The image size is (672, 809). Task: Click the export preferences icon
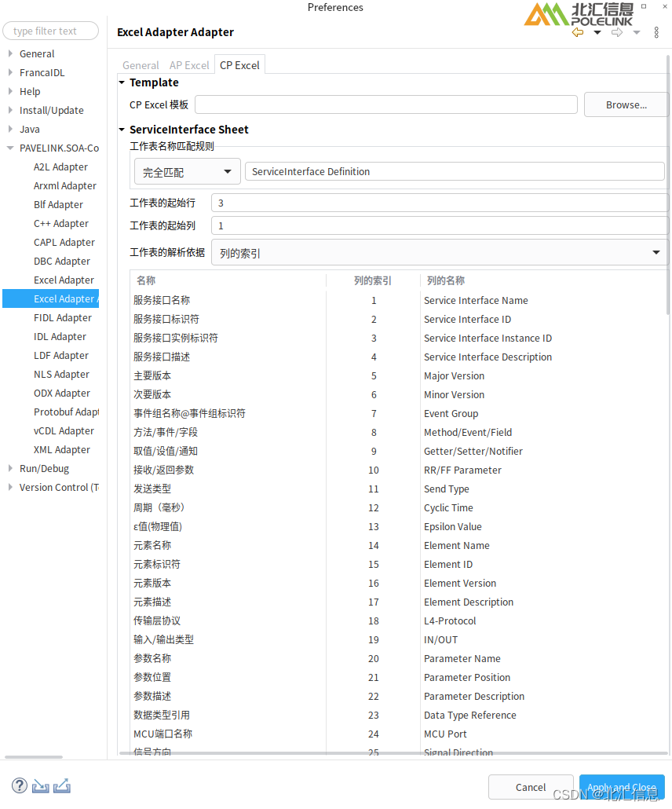[x=62, y=785]
